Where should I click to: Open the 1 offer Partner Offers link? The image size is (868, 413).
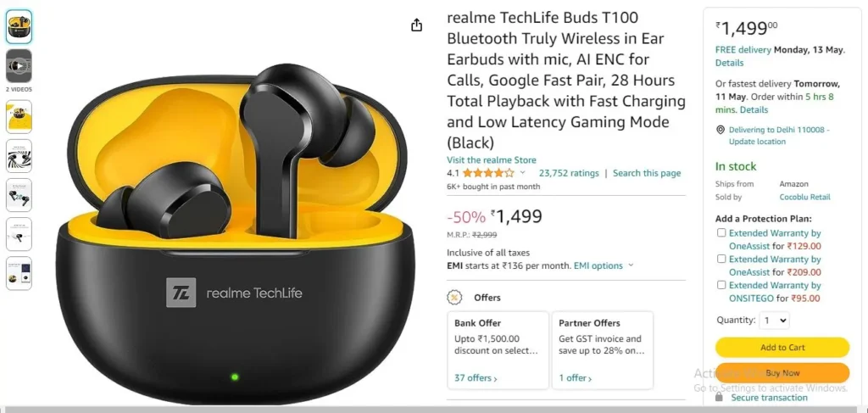576,378
